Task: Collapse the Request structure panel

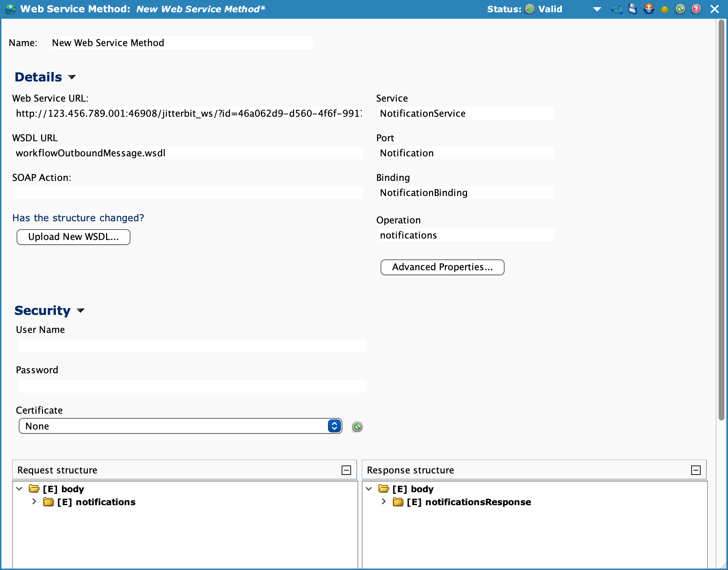Action: (347, 469)
